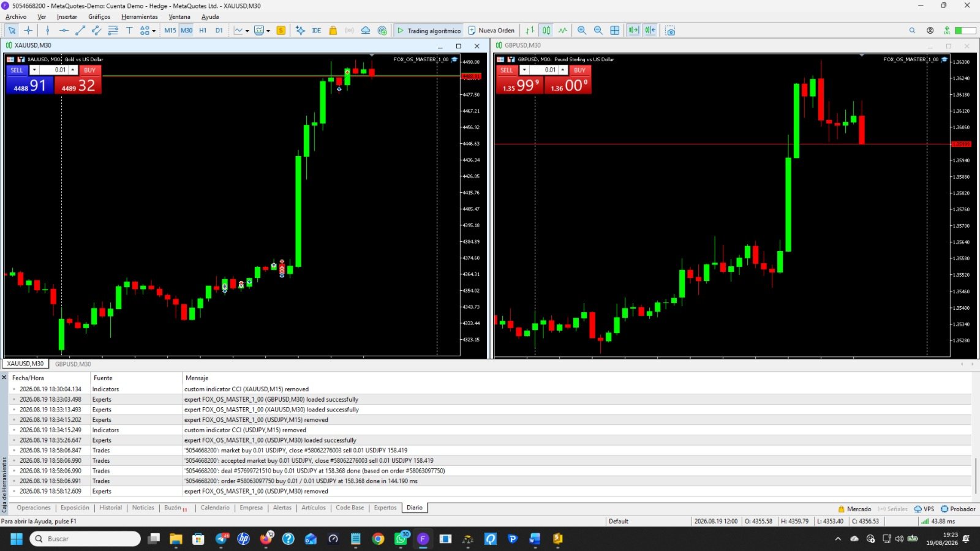Switch timeframe to M15
The height and width of the screenshot is (551, 980).
pos(170,30)
